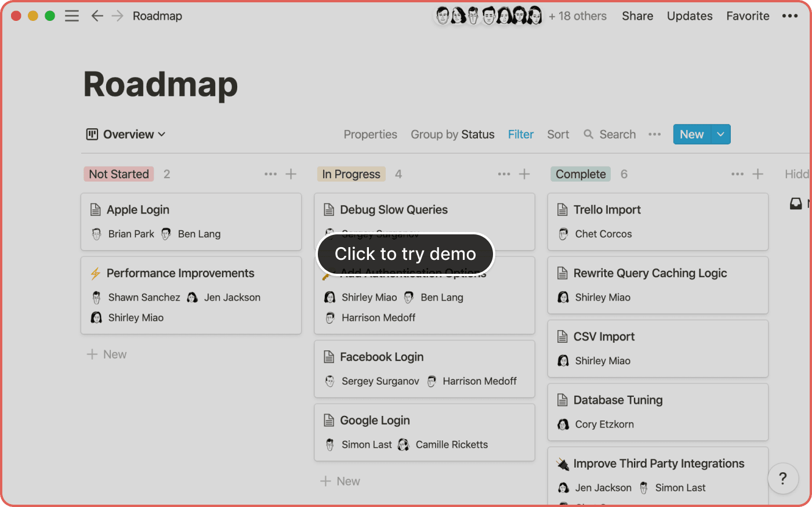Open the New button's dropdown arrow
812x507 pixels.
tap(720, 134)
